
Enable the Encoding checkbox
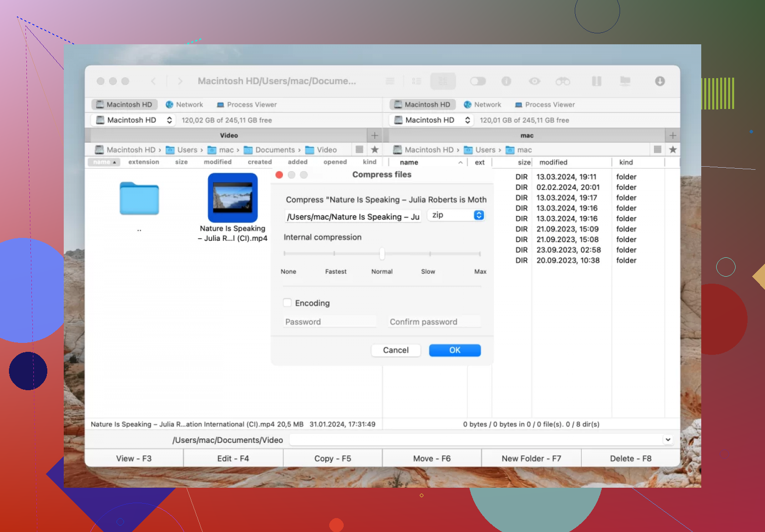tap(287, 303)
